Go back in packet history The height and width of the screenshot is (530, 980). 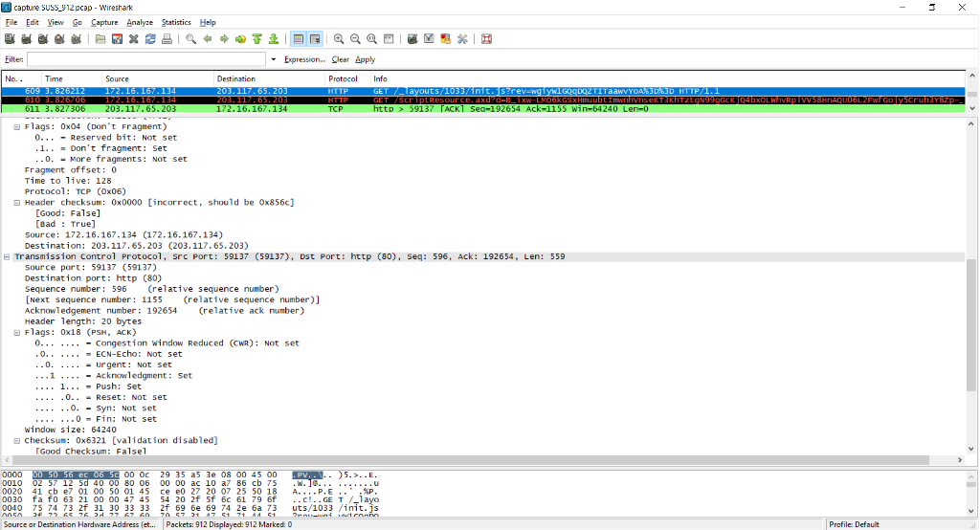(208, 39)
